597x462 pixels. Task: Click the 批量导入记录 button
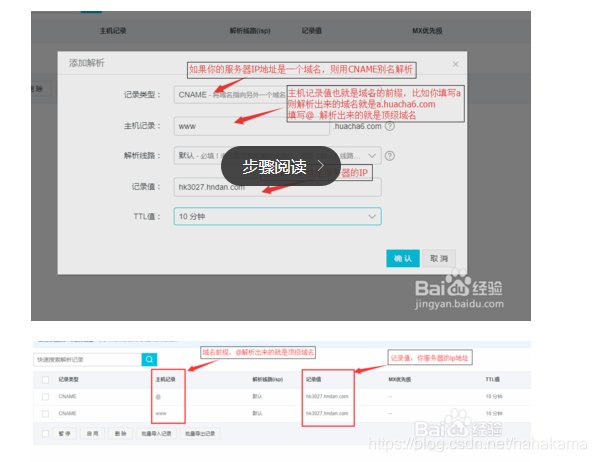coord(156,433)
